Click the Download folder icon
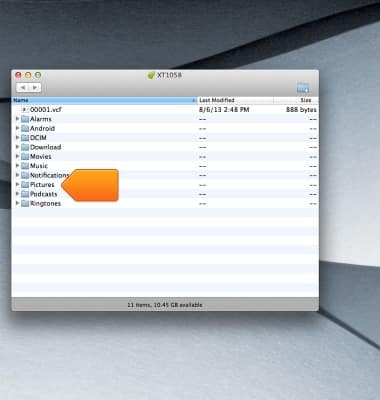This screenshot has width=380, height=400. coord(25,147)
